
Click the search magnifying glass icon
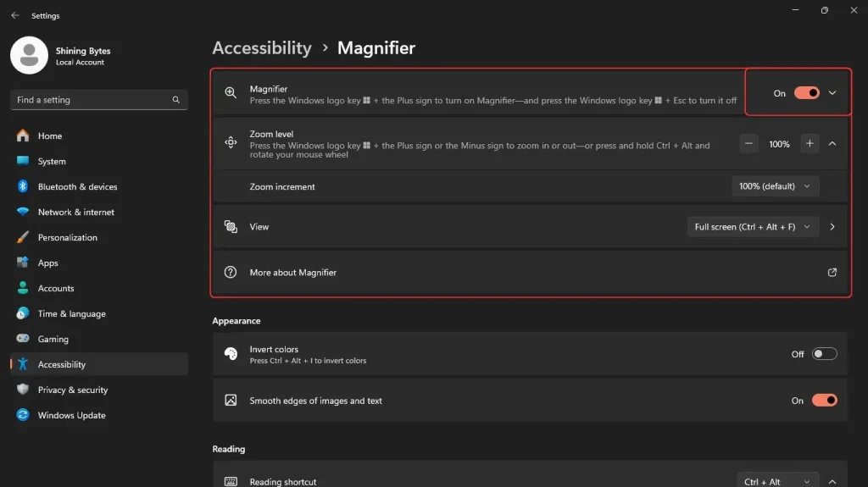(176, 100)
